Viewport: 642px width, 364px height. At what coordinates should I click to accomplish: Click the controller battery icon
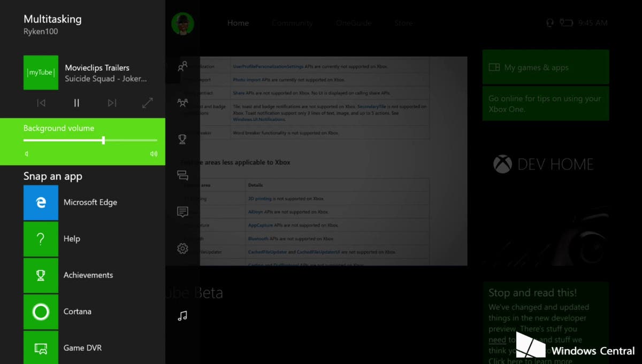click(566, 23)
